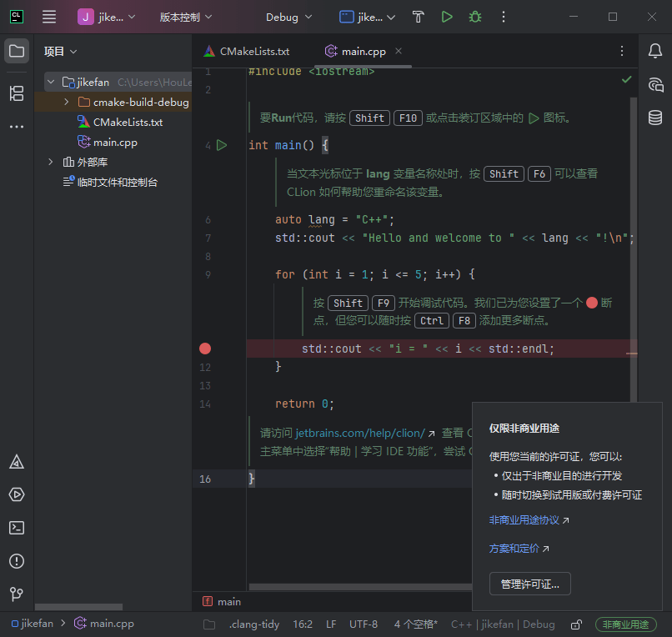Toggle read-only lock icon in status bar
672x637 pixels.
point(576,624)
